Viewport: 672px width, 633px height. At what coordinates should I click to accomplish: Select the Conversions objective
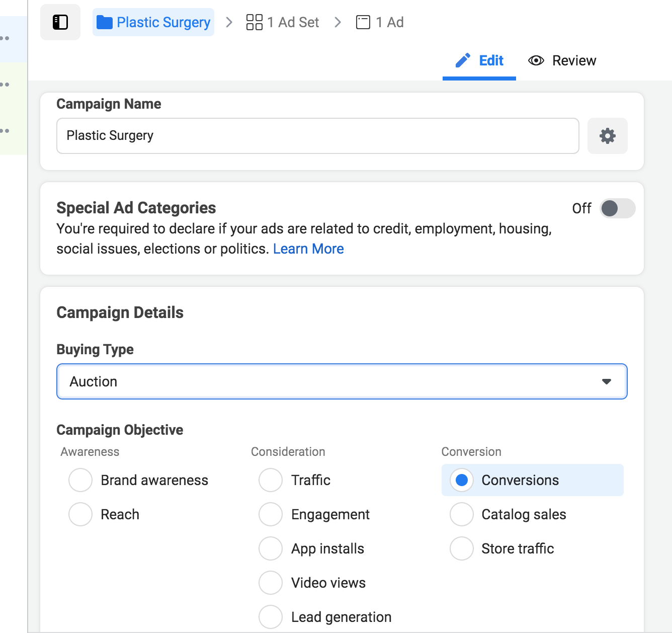coord(461,480)
